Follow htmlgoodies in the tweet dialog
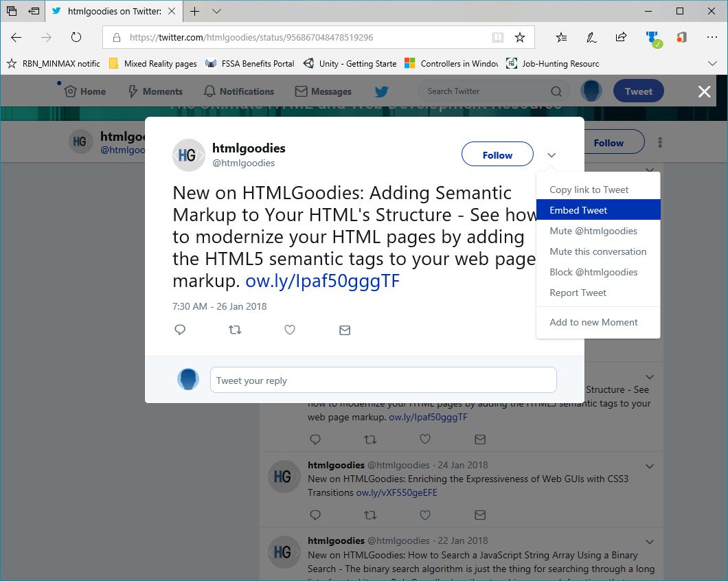The height and width of the screenshot is (581, 728). [497, 155]
